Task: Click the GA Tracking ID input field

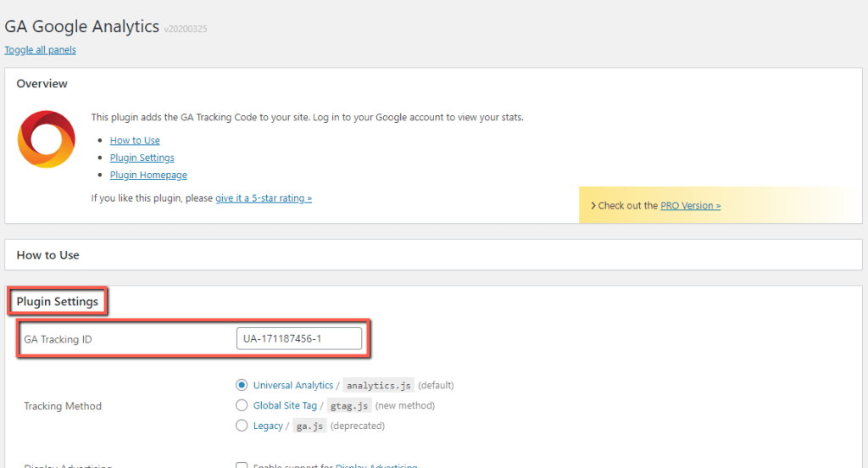Action: (299, 339)
